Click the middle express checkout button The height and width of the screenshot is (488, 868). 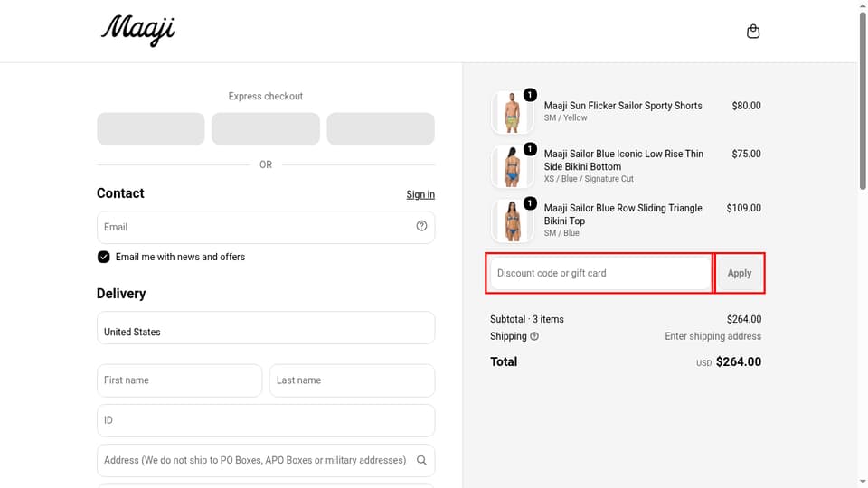click(266, 129)
